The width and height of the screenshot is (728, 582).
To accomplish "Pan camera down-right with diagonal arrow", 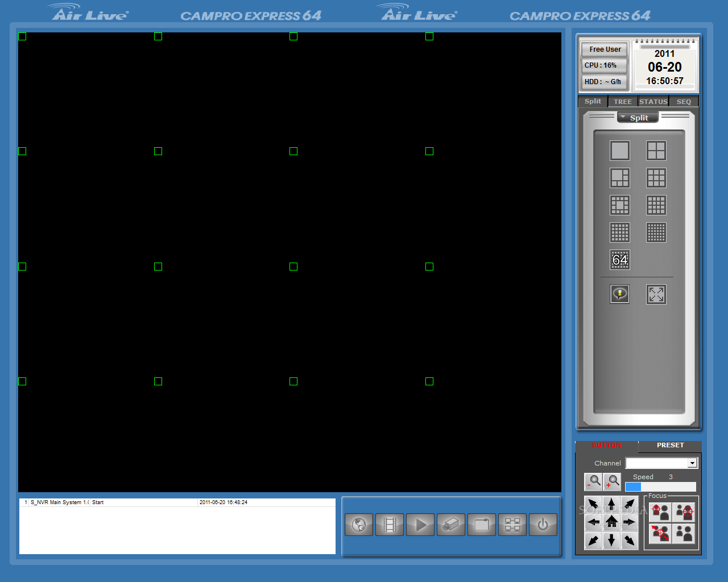I will [629, 541].
